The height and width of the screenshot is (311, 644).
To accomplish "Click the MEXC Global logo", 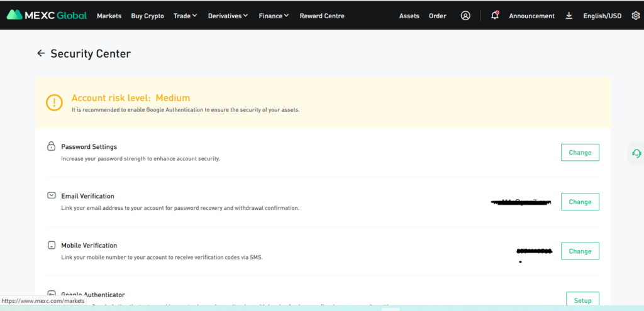I will 47,15.
